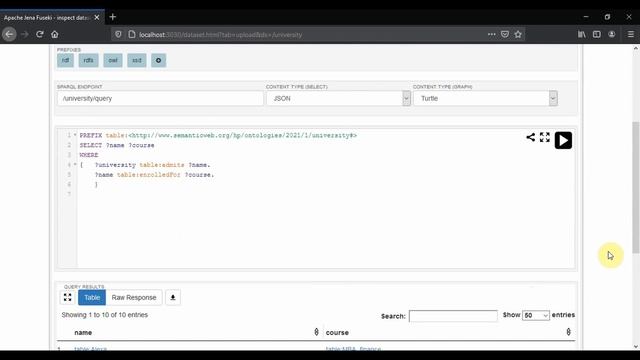Open the browser Library
The width and height of the screenshot is (640, 360).
point(582,34)
